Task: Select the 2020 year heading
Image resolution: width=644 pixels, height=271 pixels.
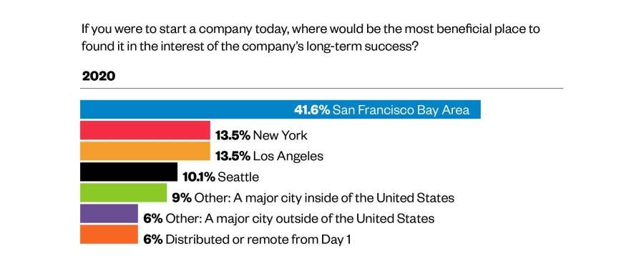Action: (x=99, y=77)
